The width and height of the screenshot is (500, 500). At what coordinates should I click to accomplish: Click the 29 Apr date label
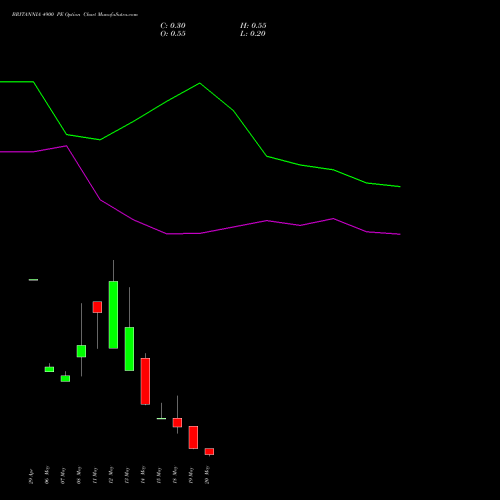[31, 476]
